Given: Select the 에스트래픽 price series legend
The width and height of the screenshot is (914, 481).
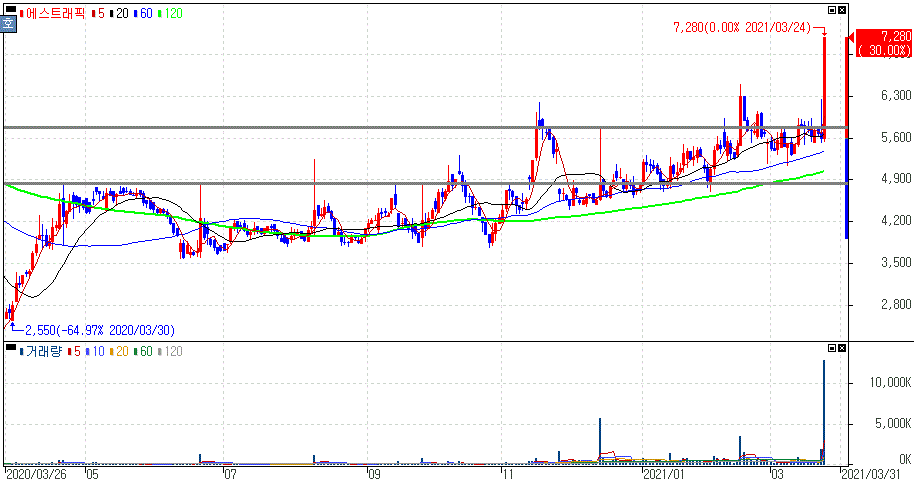Looking at the screenshot, I should tap(52, 13).
